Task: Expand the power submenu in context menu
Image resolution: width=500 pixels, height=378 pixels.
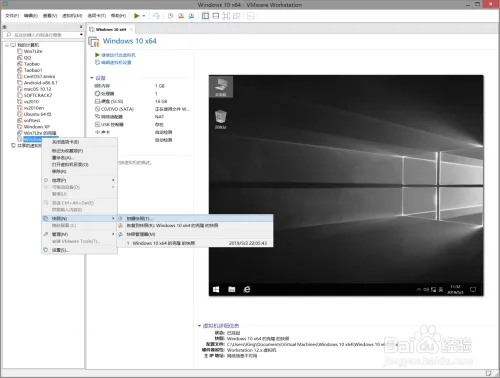Action: click(79, 180)
